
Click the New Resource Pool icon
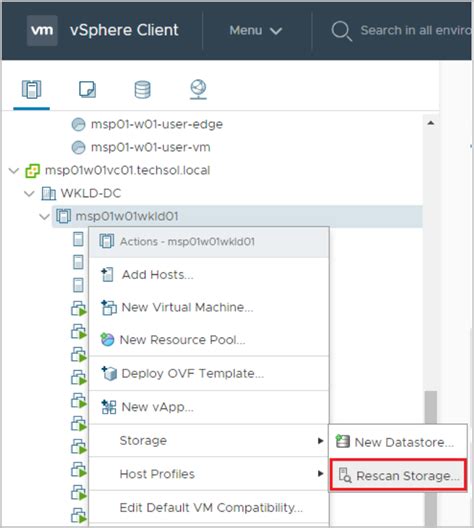click(108, 339)
